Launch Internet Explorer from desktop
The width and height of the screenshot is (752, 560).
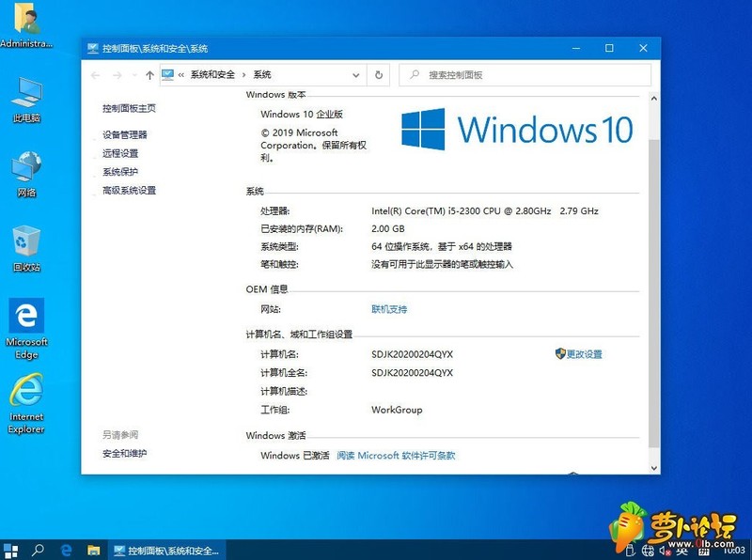26,404
